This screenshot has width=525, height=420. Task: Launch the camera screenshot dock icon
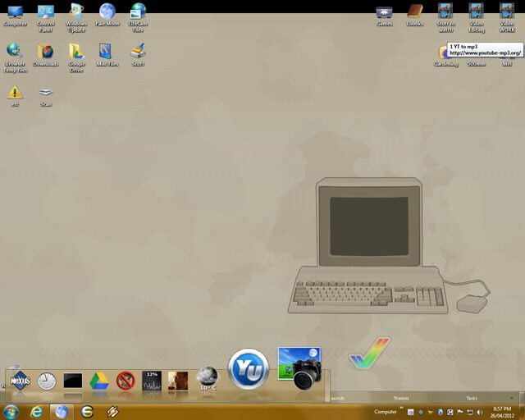[x=299, y=369]
